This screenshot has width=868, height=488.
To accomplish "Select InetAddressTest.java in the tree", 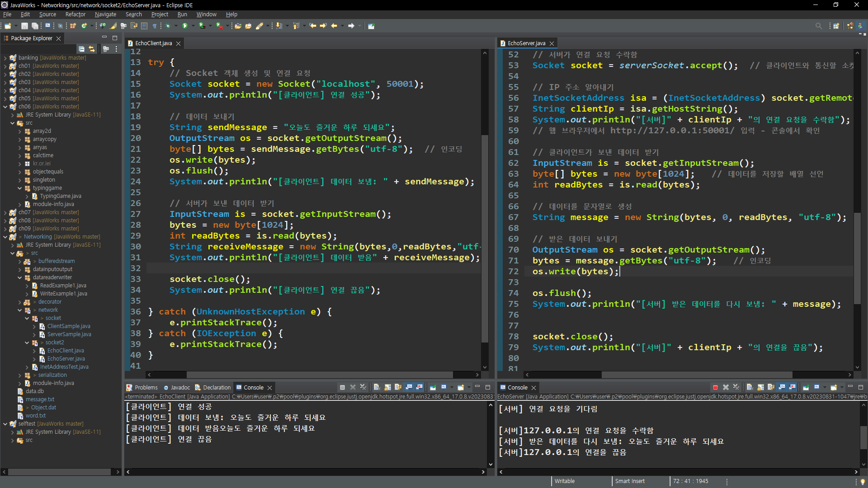I will tap(64, 367).
